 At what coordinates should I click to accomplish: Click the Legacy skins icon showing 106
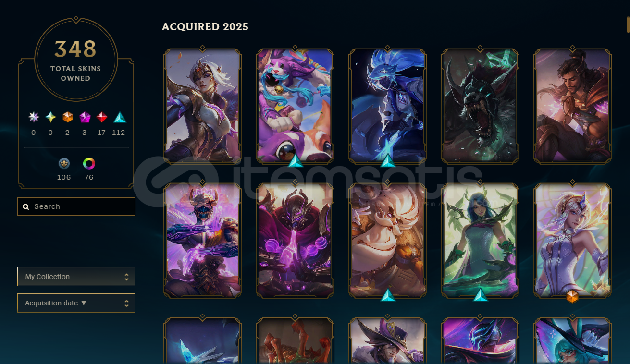[x=64, y=164]
